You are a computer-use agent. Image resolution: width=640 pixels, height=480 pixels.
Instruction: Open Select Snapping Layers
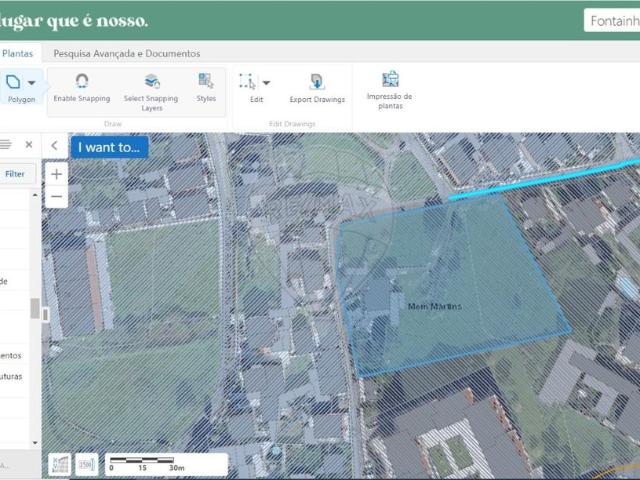[151, 92]
